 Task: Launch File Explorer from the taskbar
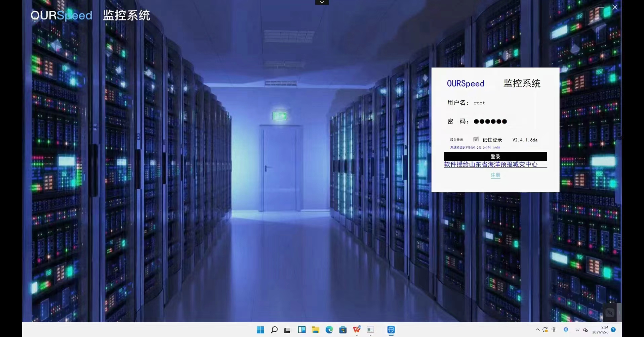[315, 330]
